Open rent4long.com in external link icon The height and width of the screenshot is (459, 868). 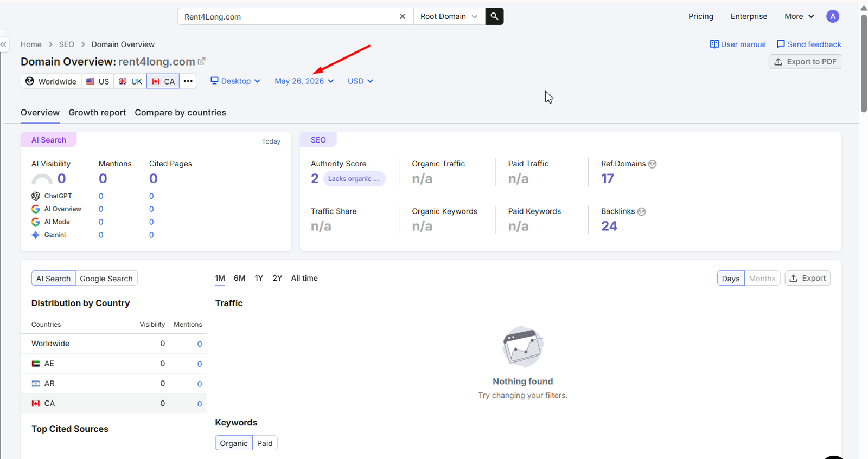click(202, 61)
